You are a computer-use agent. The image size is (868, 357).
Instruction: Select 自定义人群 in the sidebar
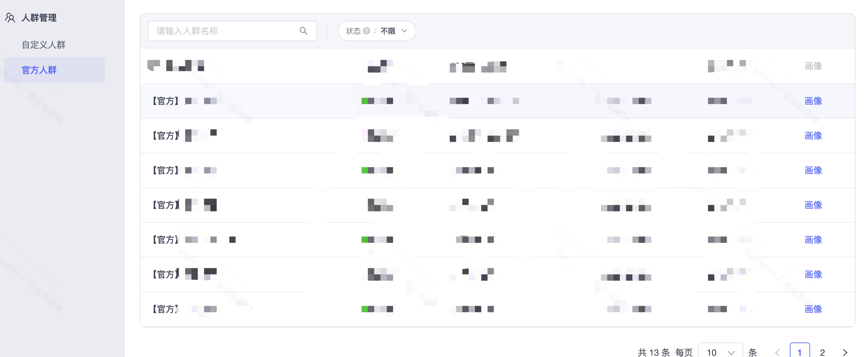click(43, 45)
